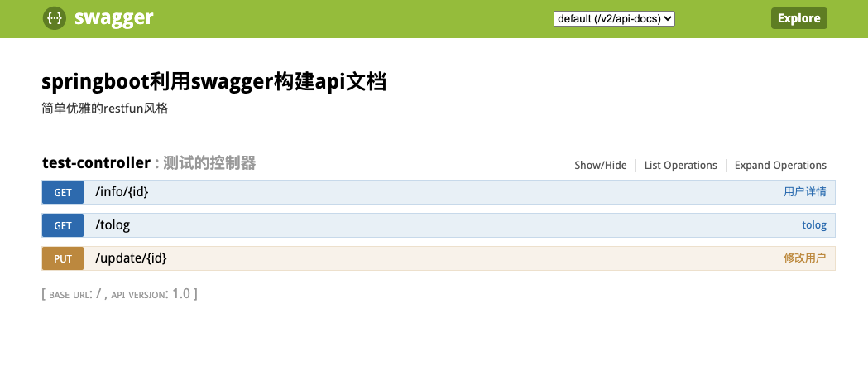Open the swagger home text link
868x381 pixels.
pos(113,17)
